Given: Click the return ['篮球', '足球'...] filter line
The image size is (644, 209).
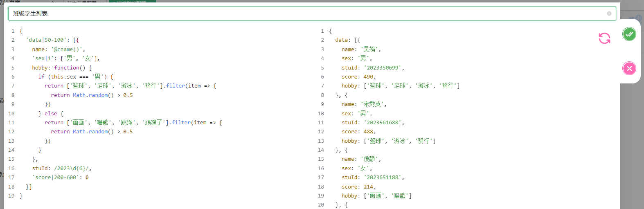Looking at the screenshot, I should [x=131, y=86].
